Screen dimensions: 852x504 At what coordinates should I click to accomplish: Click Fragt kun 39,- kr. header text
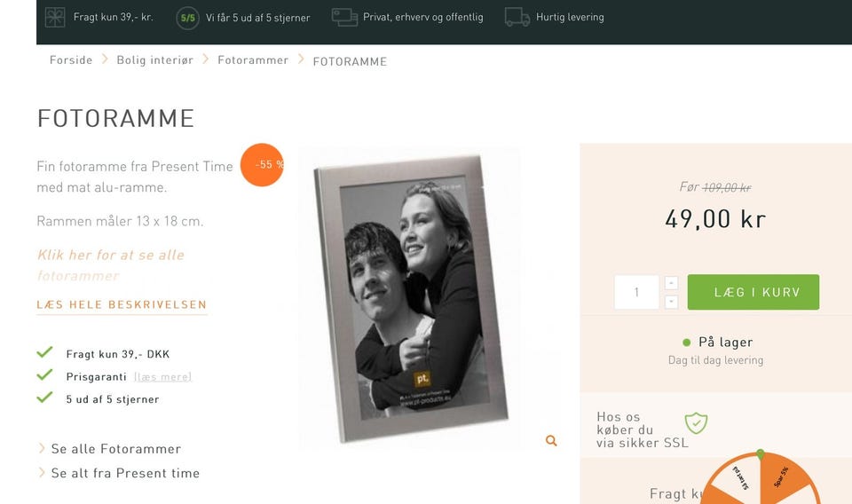point(113,17)
